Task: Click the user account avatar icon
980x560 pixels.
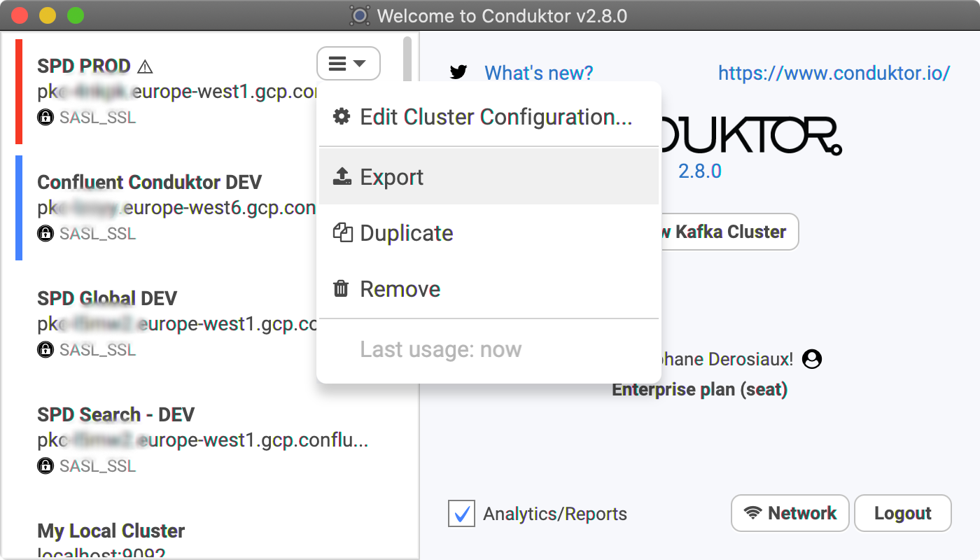Action: click(x=812, y=359)
